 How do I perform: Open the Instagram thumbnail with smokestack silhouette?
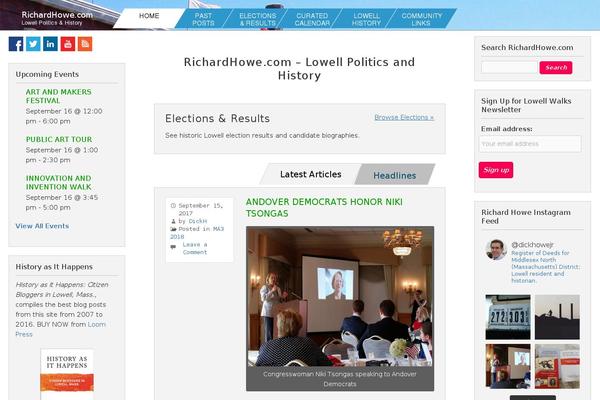click(x=557, y=317)
